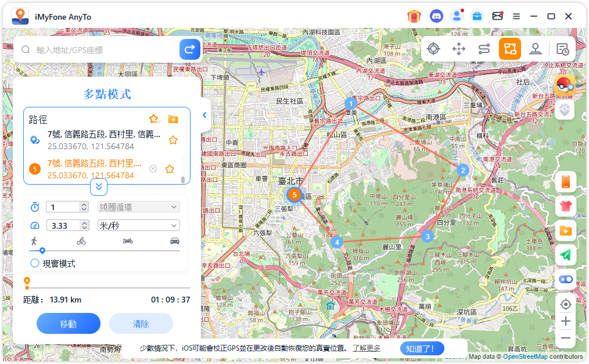
Task: Open the user account profile icon
Action: 457,16
